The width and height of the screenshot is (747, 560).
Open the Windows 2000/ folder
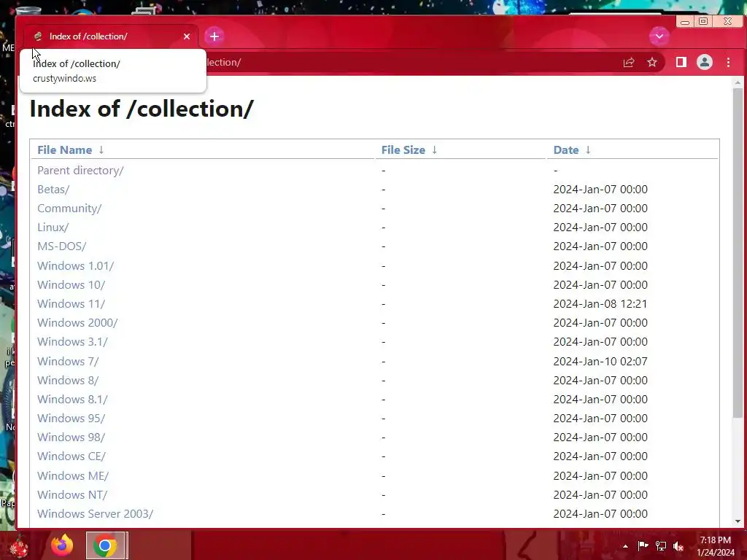coord(77,323)
